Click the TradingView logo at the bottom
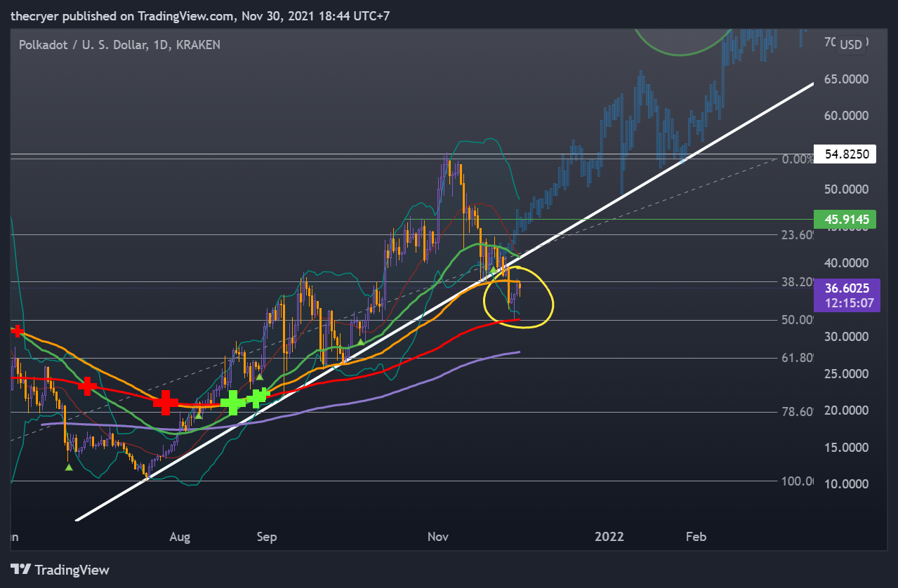Viewport: 898px width, 588px height. pyautogui.click(x=60, y=570)
